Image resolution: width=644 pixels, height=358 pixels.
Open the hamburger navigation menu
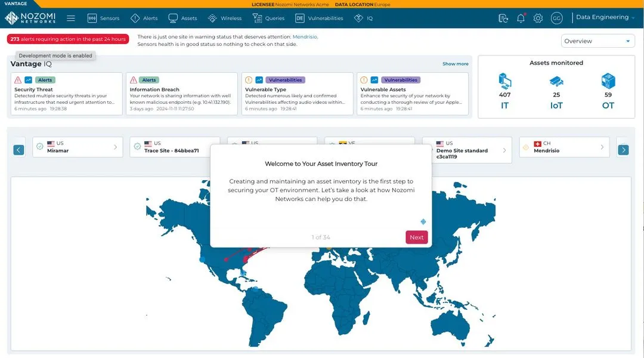point(70,18)
